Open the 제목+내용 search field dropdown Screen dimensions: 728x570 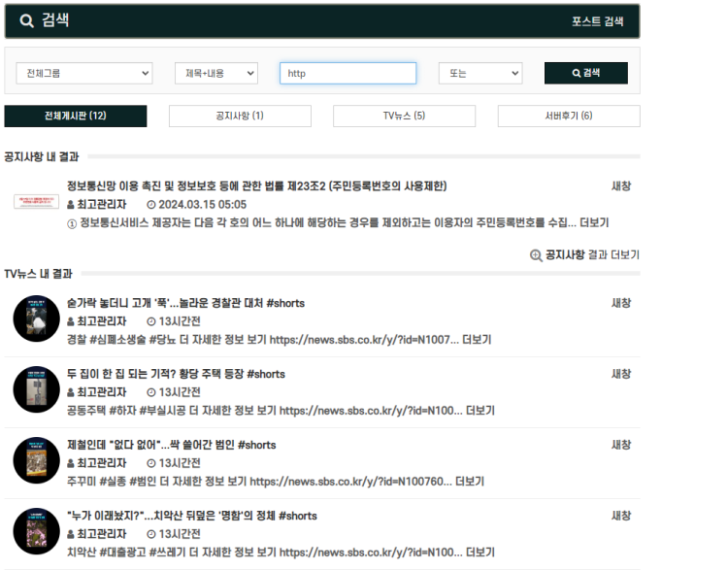[215, 73]
